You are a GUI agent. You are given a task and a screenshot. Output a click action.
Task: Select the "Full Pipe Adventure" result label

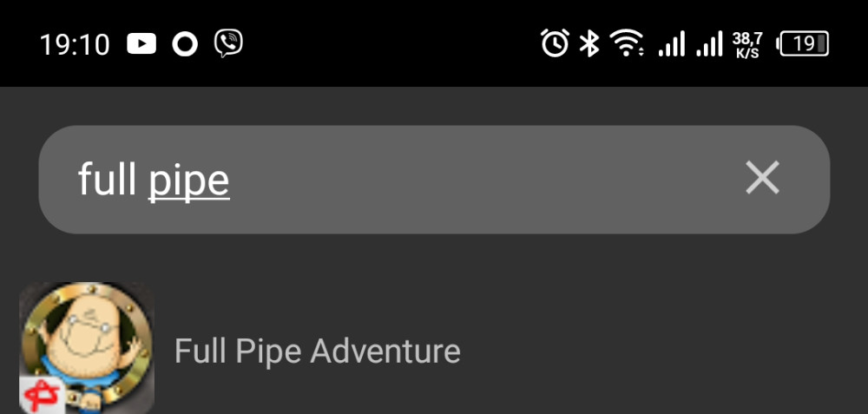point(317,352)
